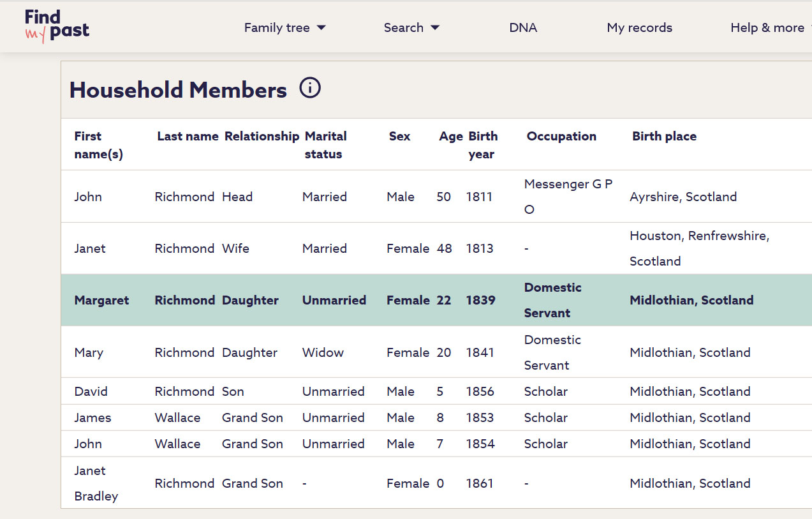Open Mary Richmond's record
The image size is (812, 519).
tap(89, 352)
